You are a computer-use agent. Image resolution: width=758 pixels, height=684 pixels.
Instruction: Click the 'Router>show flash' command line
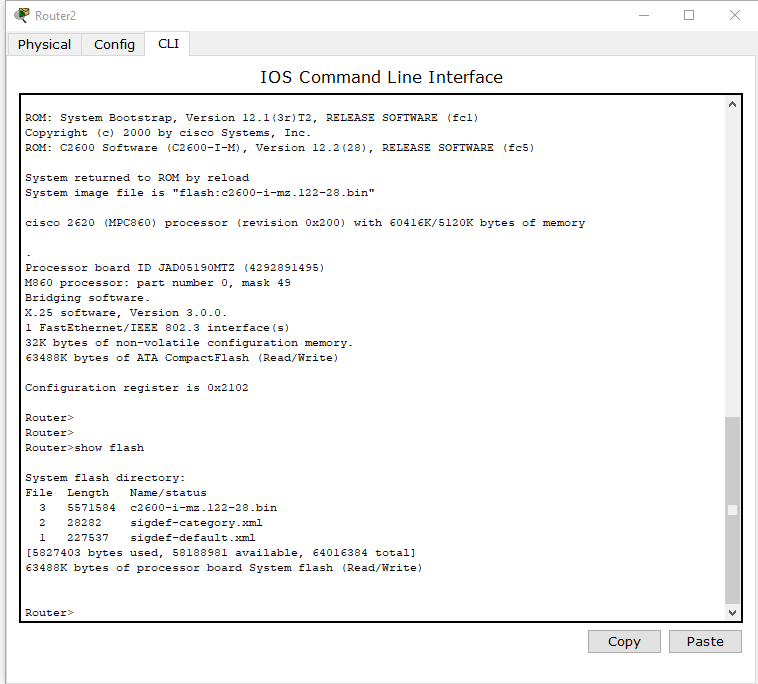coord(85,448)
